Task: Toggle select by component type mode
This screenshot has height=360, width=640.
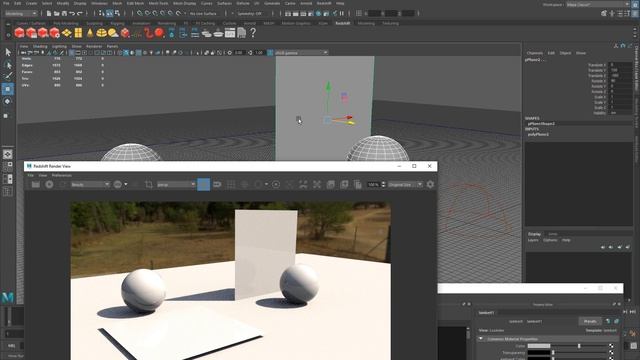Action: [x=118, y=13]
